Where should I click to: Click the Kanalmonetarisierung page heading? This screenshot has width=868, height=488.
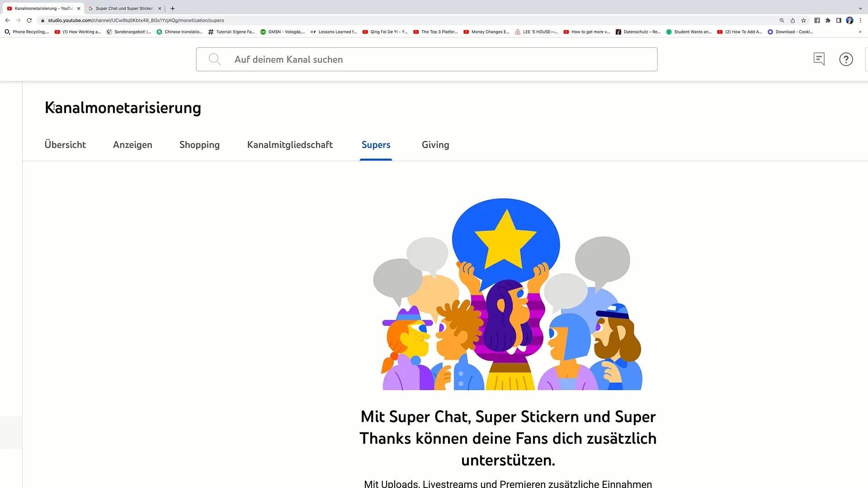tap(123, 107)
